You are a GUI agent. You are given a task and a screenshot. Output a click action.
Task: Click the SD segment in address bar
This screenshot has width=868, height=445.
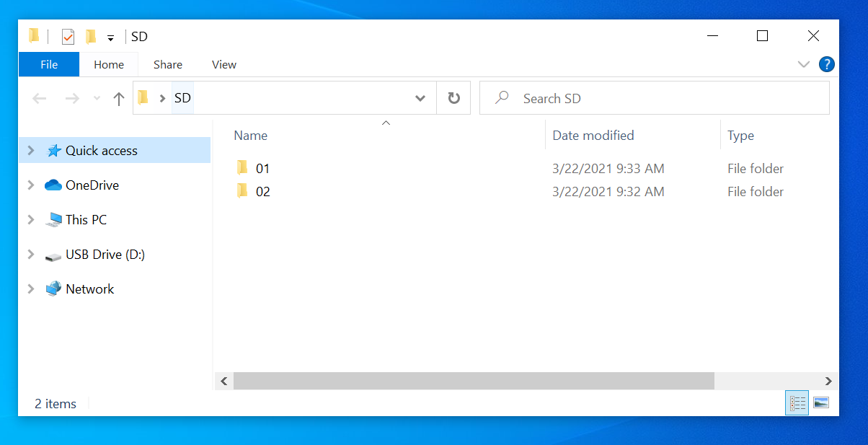[x=182, y=98]
